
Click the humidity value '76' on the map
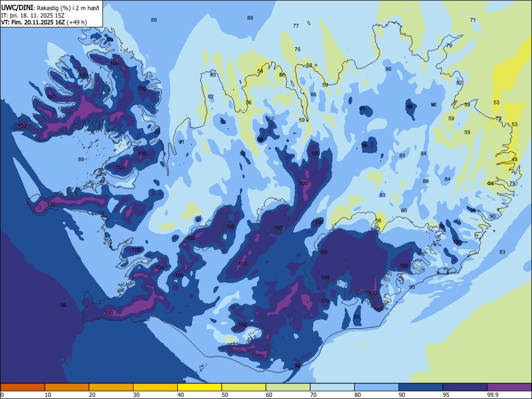point(297,49)
